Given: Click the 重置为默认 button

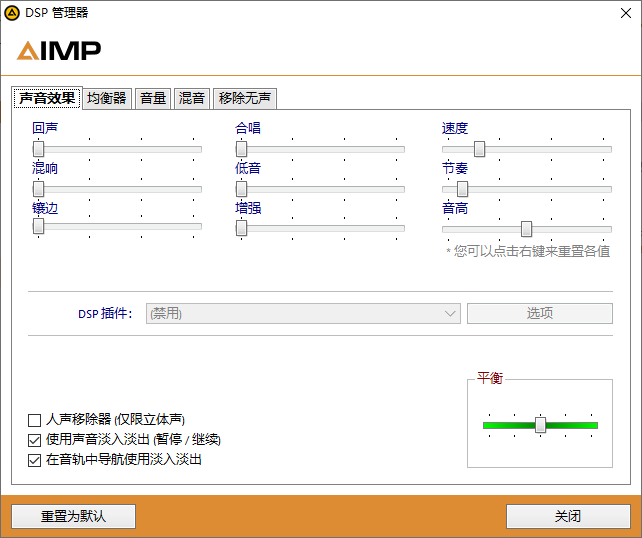Looking at the screenshot, I should [x=73, y=516].
